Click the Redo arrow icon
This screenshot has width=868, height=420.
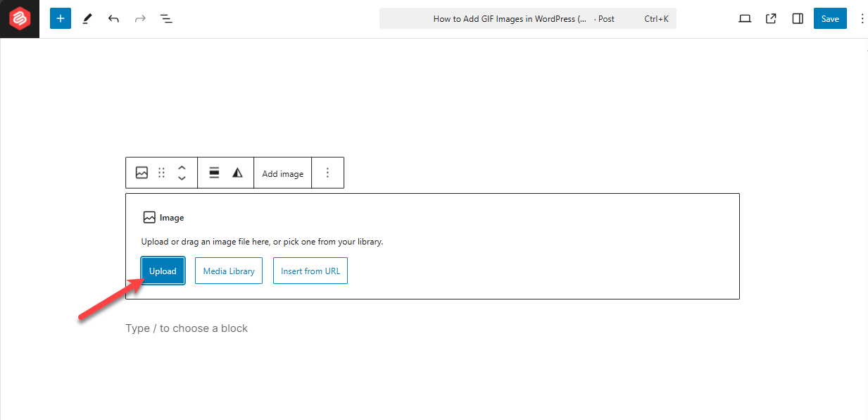point(139,18)
